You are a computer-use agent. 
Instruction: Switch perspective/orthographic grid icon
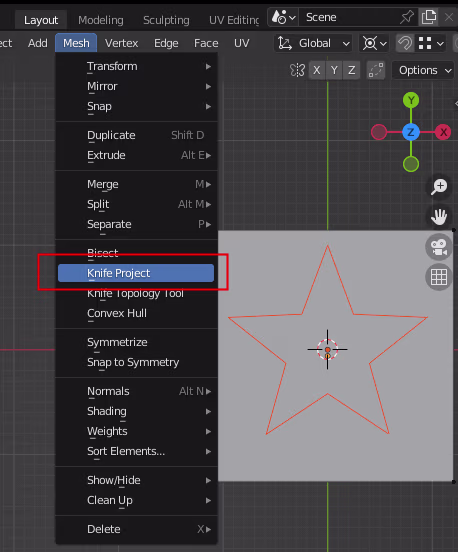[439, 277]
